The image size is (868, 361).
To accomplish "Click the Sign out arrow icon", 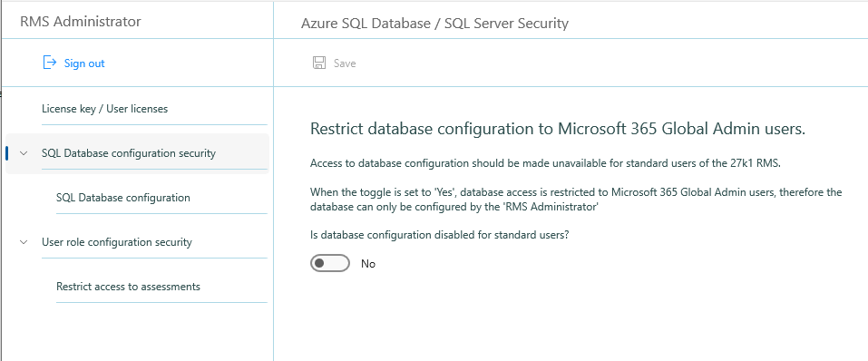I will pos(50,63).
